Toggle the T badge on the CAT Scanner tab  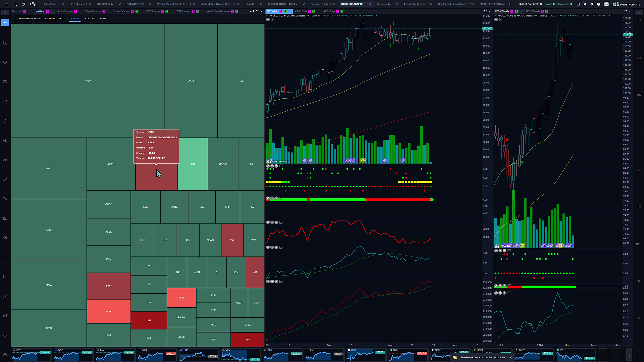tap(167, 11)
